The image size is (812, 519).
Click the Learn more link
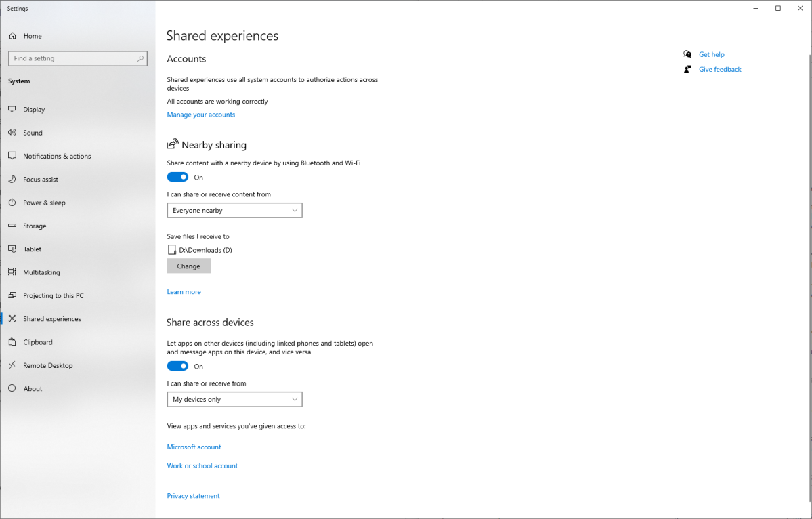click(184, 291)
